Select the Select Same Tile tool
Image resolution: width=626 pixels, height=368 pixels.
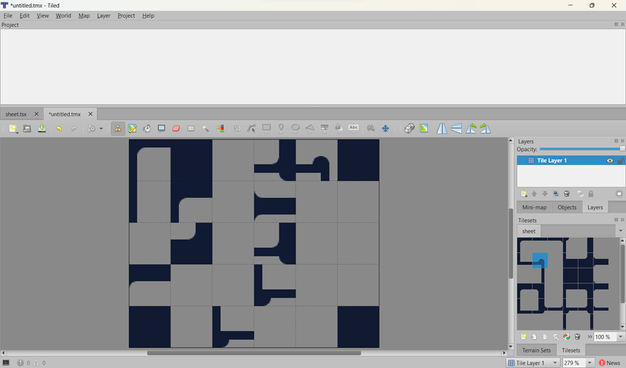(220, 129)
